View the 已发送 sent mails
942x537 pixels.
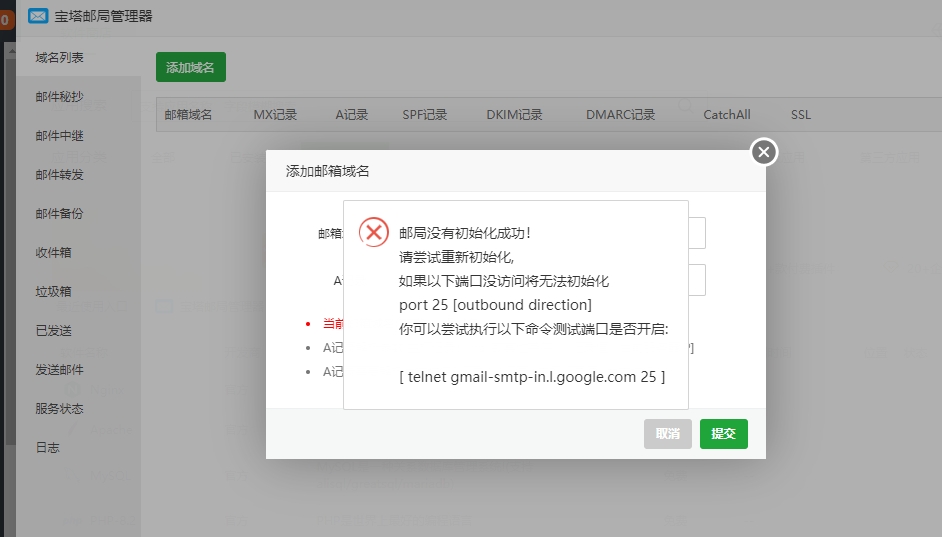point(53,330)
